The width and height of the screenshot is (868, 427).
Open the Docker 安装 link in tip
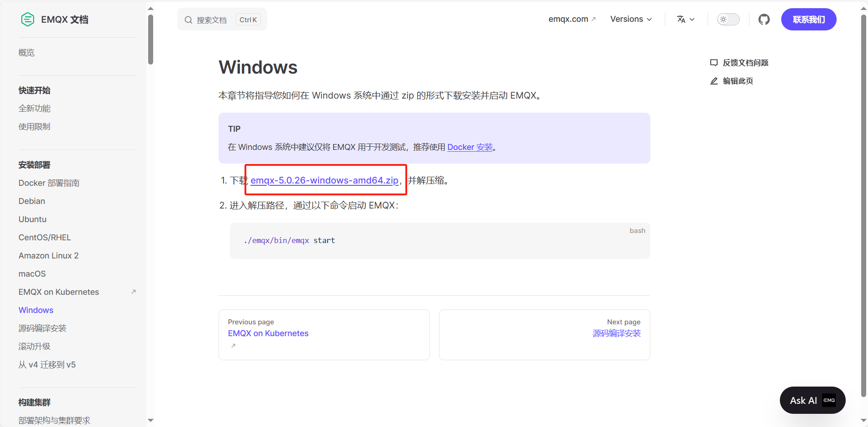470,147
